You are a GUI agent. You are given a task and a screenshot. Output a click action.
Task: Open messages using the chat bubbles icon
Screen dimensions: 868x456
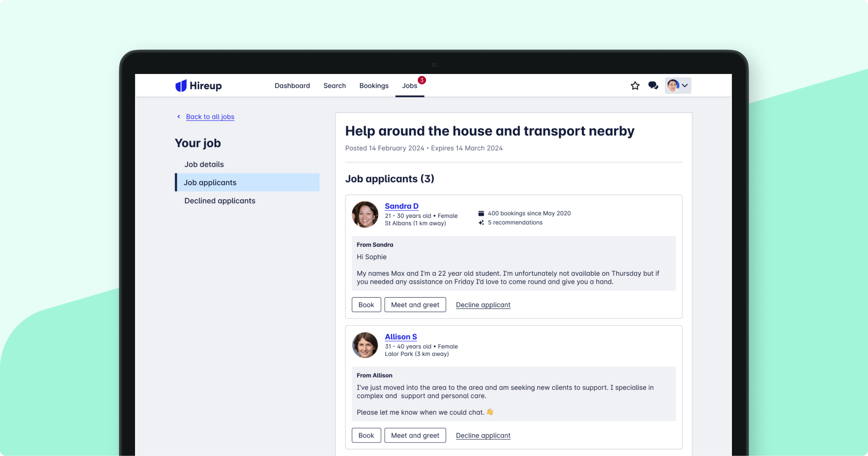click(653, 85)
